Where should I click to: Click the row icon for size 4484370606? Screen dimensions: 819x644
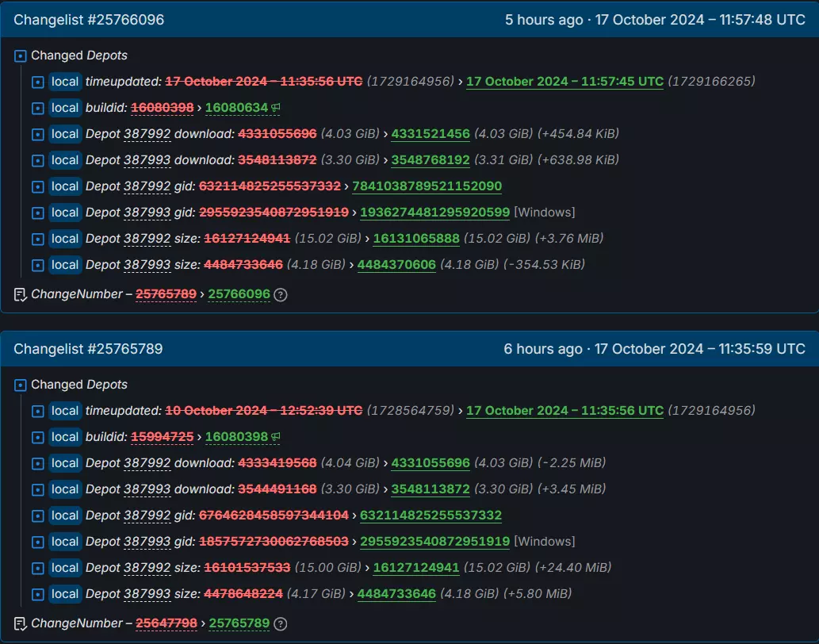(x=37, y=265)
